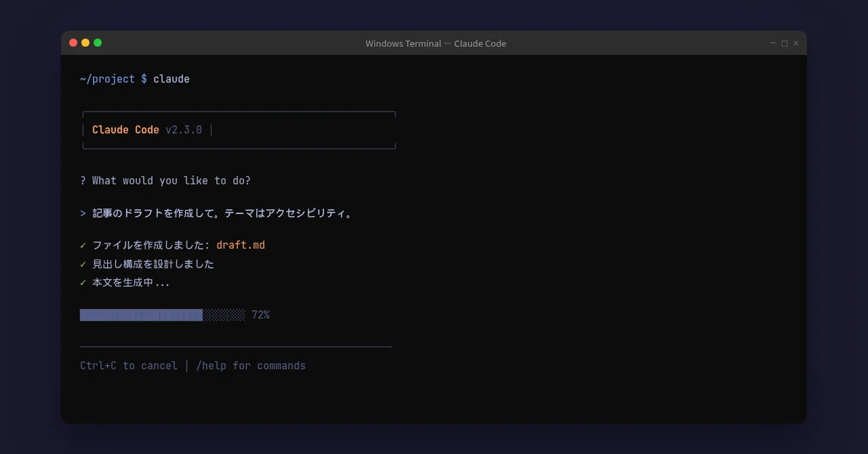This screenshot has width=868, height=454.
Task: Click the '~/project' path in the prompt
Action: point(107,79)
